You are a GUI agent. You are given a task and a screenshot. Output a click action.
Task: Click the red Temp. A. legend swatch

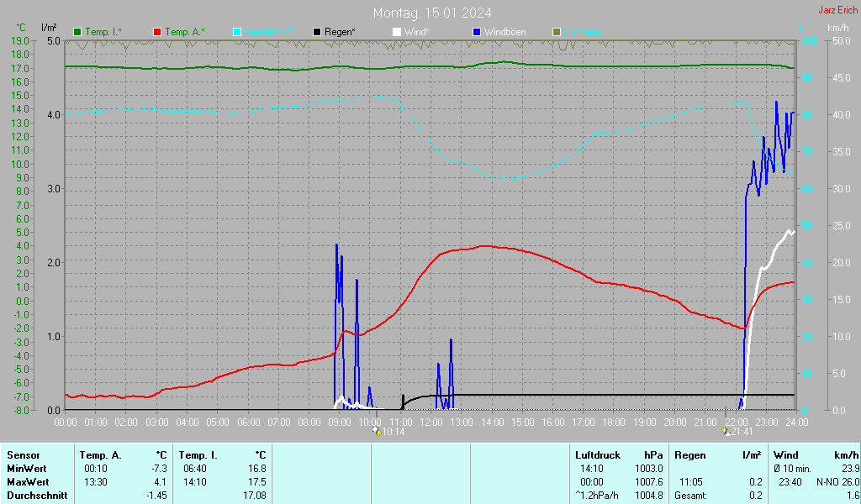pos(157,33)
